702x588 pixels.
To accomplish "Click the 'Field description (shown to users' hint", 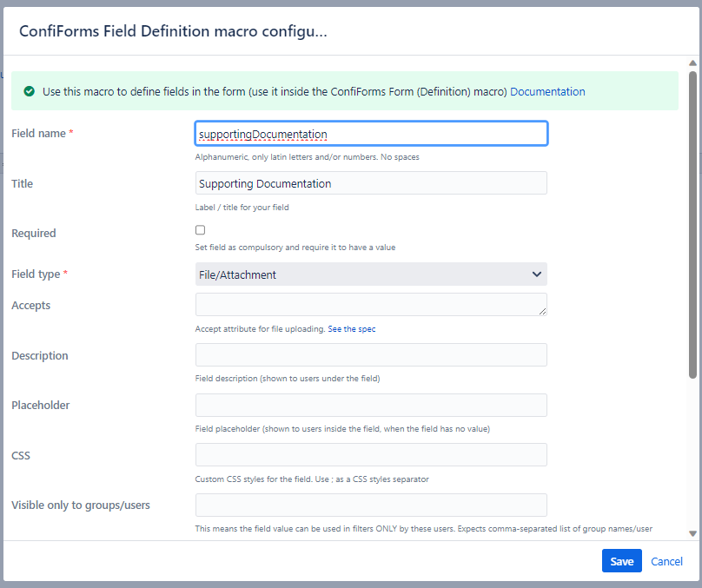I will point(288,379).
